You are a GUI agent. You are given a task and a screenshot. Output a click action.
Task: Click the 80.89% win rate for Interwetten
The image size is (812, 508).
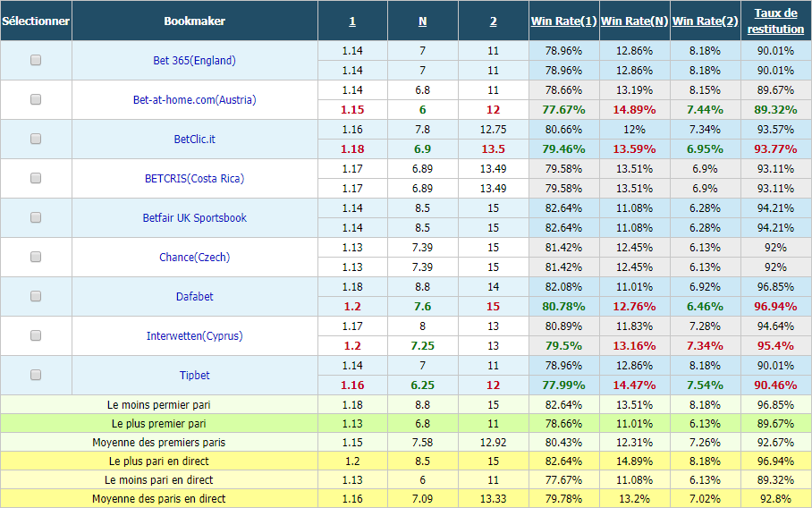pyautogui.click(x=563, y=326)
